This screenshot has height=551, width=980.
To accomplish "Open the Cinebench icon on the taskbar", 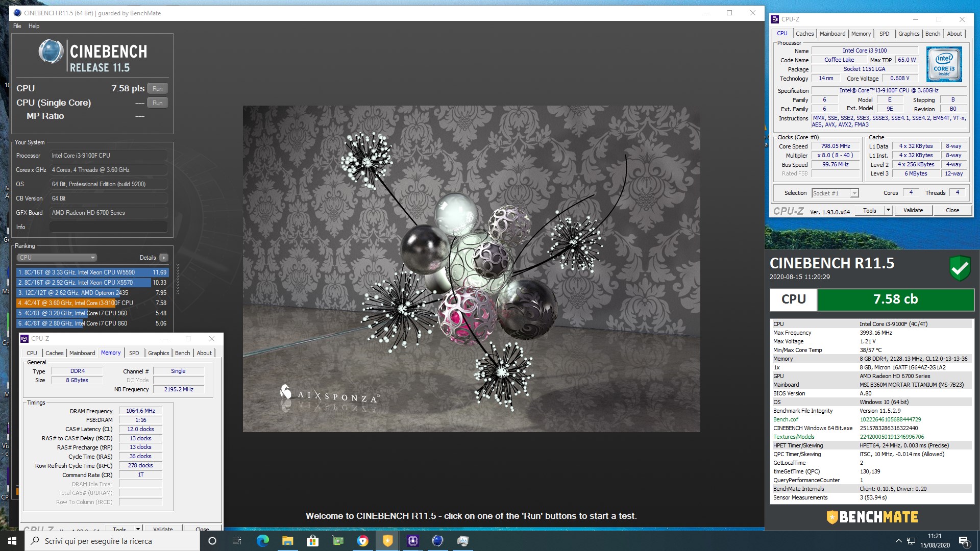I will [437, 541].
